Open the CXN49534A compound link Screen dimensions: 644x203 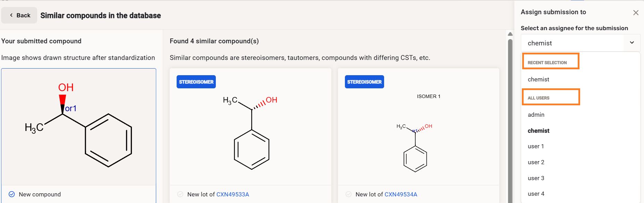[x=401, y=194]
